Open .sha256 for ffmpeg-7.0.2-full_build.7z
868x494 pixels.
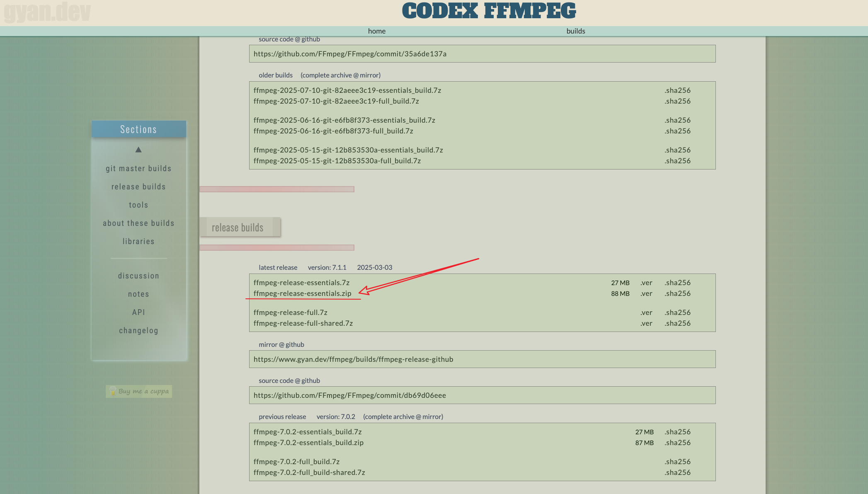coord(678,462)
